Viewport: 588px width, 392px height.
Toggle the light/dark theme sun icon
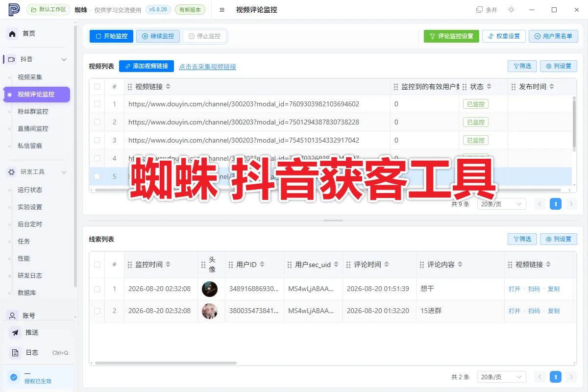[x=511, y=10]
